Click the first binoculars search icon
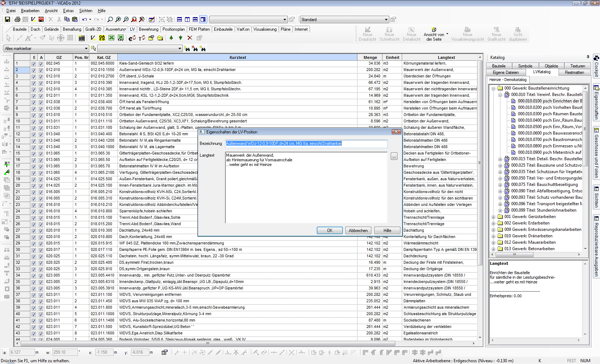Image resolution: width=600 pixels, height=364 pixels. point(187,49)
